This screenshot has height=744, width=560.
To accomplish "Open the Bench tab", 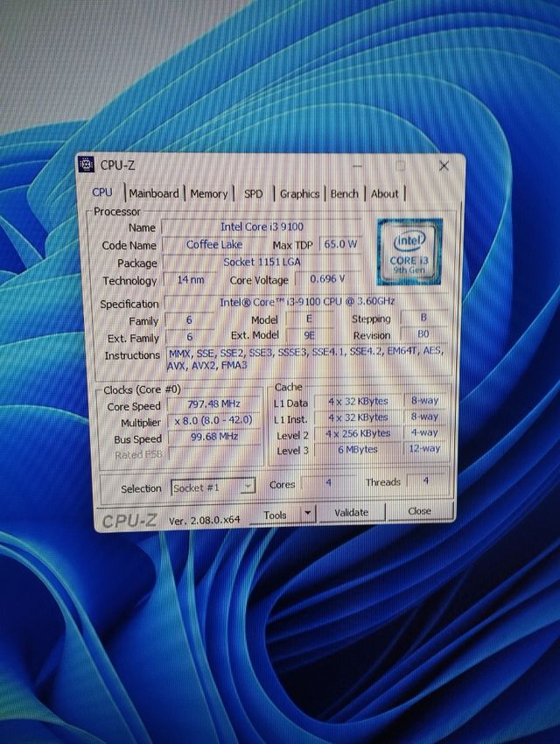I will click(344, 193).
